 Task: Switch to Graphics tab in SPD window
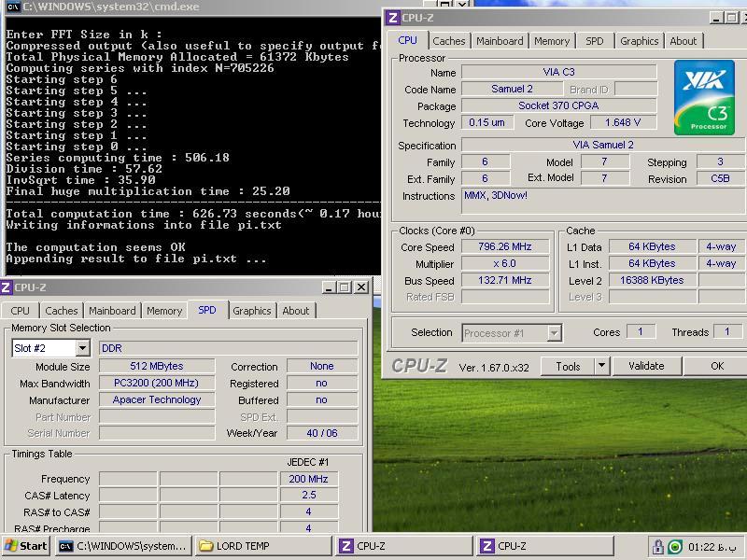pos(251,311)
